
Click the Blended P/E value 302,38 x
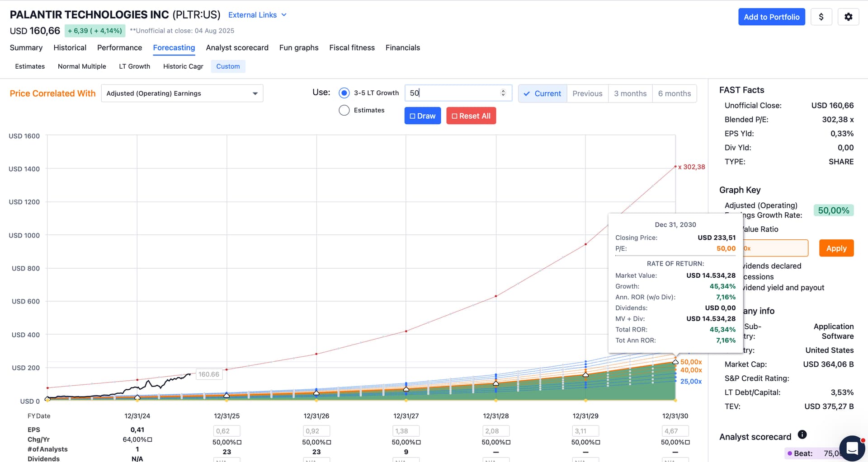[x=838, y=119]
